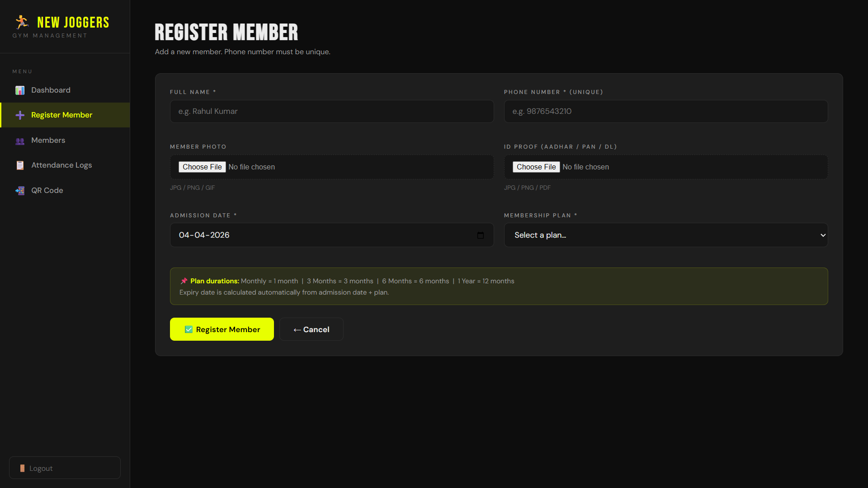Navigate to Dashboard from the menu
868x488 pixels.
click(50, 90)
